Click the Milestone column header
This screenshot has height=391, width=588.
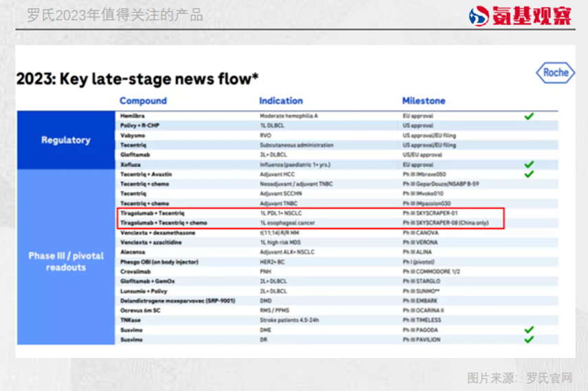coord(424,101)
